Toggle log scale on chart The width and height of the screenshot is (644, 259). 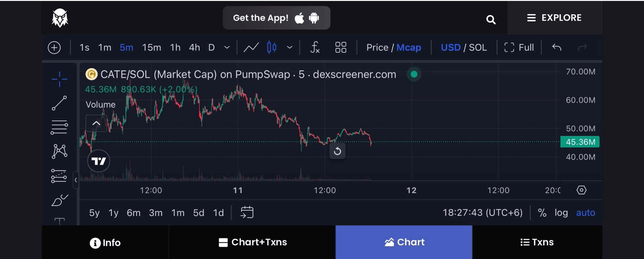(561, 213)
